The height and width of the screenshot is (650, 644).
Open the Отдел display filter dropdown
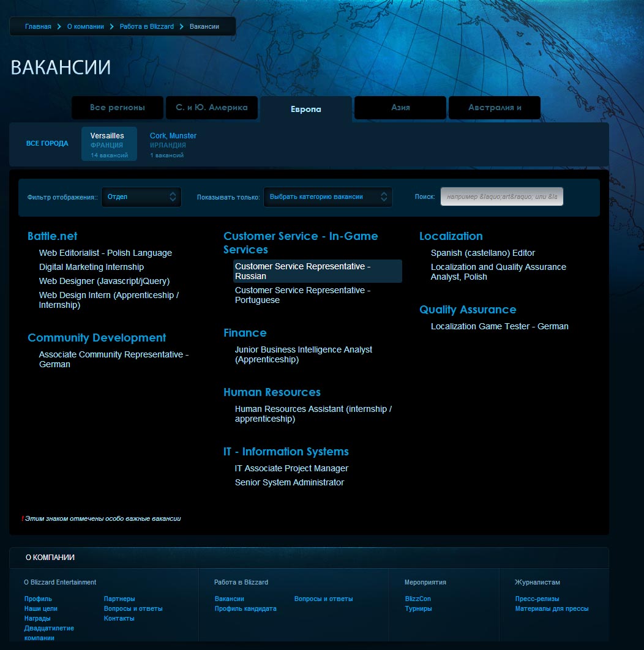click(141, 197)
